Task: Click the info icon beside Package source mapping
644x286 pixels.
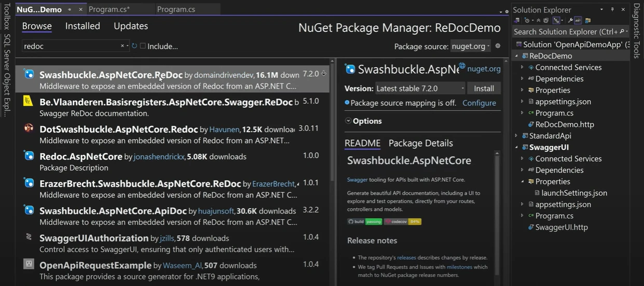Action: (347, 103)
